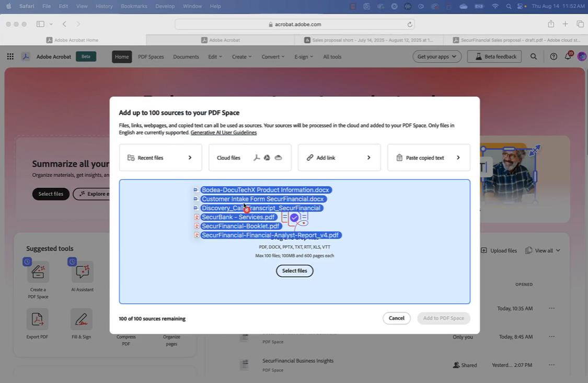Viewport: 588px width, 383px height.
Task: Open the Edit dropdown menu
Action: 215,57
